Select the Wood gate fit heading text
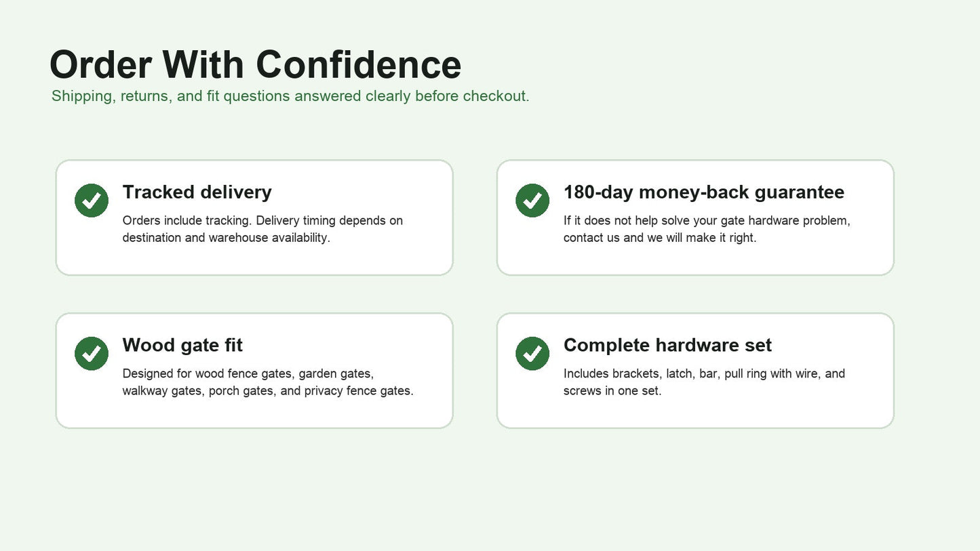The width and height of the screenshot is (980, 551). pyautogui.click(x=182, y=345)
